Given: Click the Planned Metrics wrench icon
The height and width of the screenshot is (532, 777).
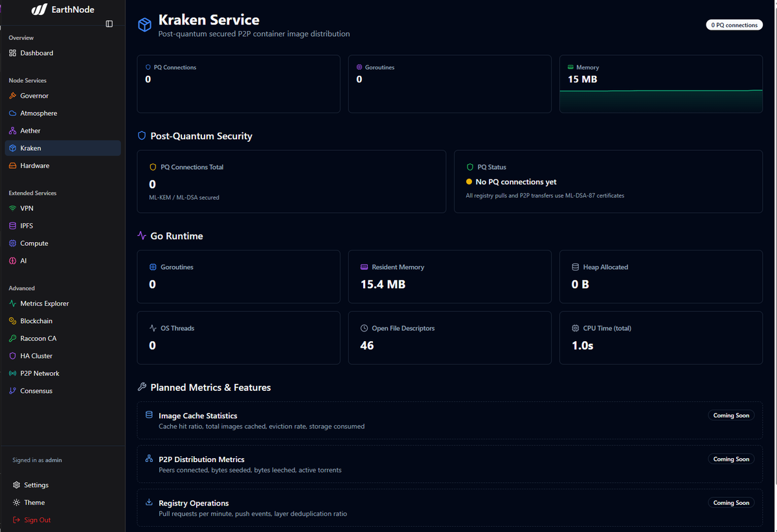Looking at the screenshot, I should (x=142, y=387).
